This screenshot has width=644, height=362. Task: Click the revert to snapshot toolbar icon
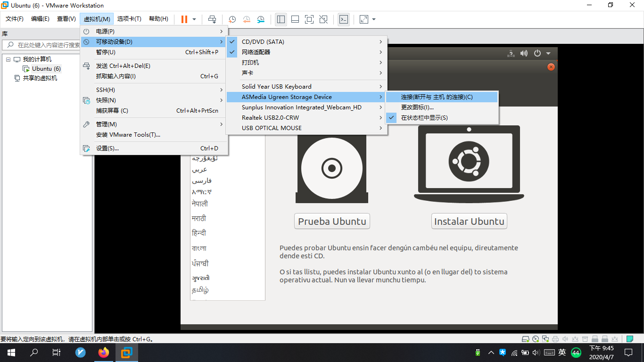coord(246,19)
